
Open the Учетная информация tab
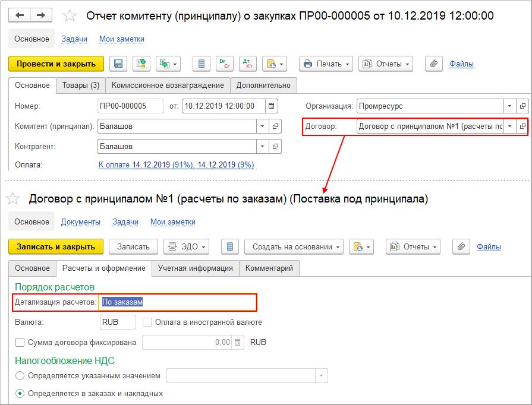pyautogui.click(x=196, y=268)
